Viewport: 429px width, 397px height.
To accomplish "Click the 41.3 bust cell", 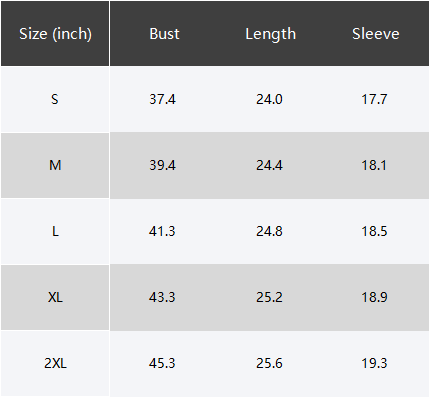I will [162, 231].
